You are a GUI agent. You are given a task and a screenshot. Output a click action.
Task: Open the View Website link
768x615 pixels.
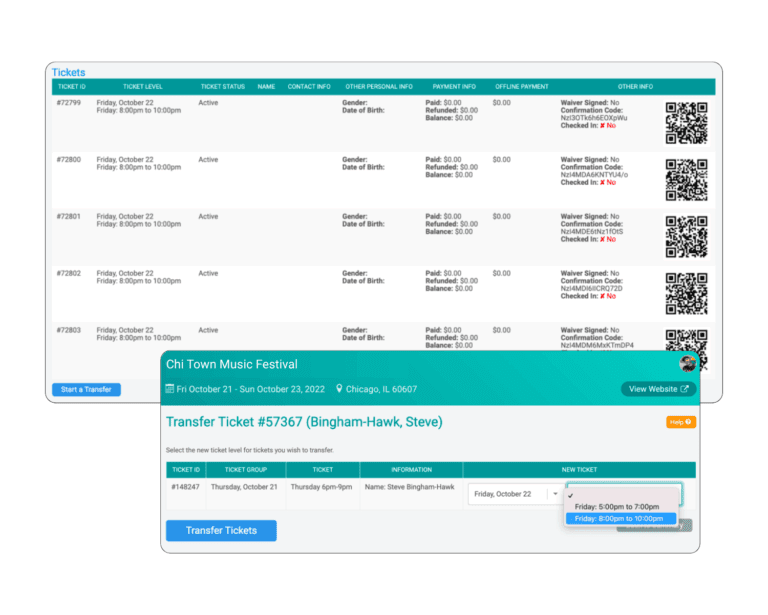[x=658, y=389]
